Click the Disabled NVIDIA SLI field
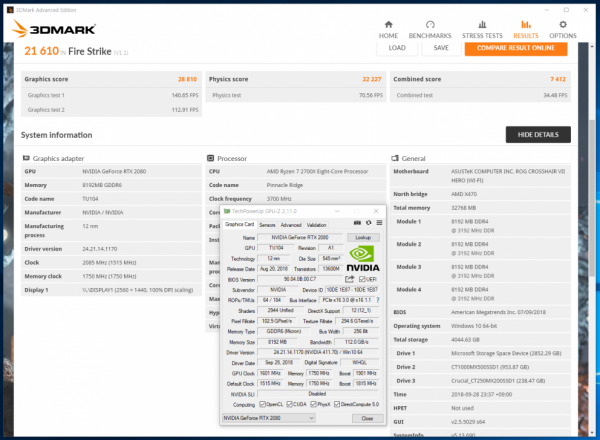This screenshot has width=600, height=440. coord(318,394)
